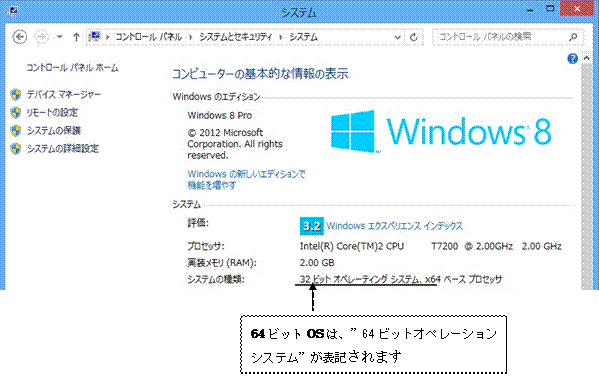Click the Windows 8 Pro edition text

[220, 115]
